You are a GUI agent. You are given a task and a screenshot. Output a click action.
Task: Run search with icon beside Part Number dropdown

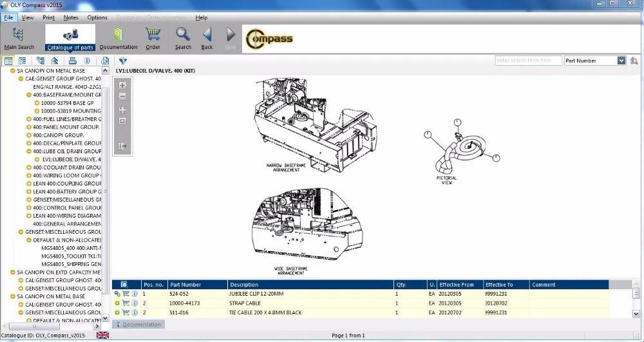pyautogui.click(x=634, y=61)
